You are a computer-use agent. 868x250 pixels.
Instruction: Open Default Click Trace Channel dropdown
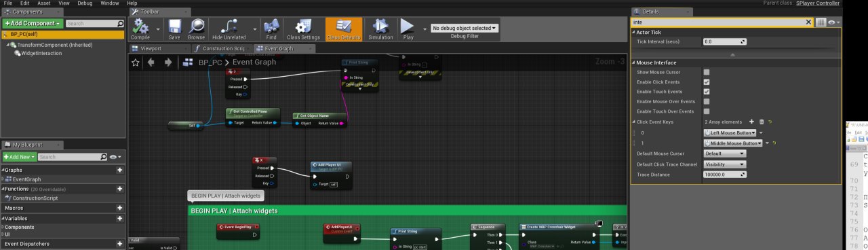pyautogui.click(x=724, y=164)
